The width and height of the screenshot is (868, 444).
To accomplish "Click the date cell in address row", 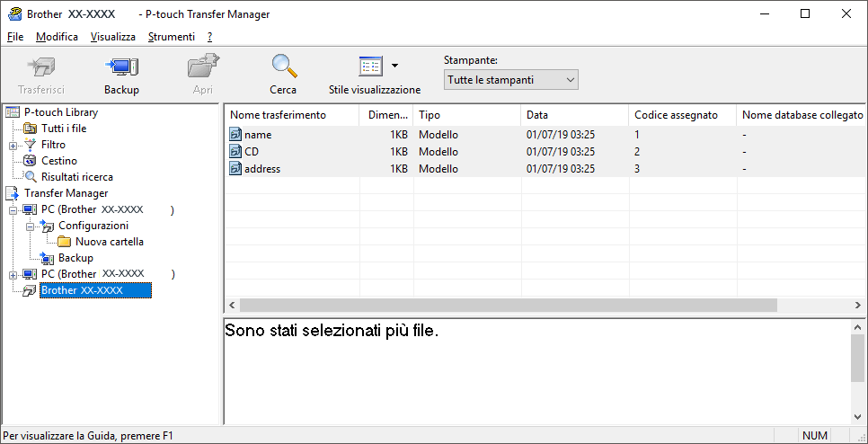I will [x=560, y=169].
